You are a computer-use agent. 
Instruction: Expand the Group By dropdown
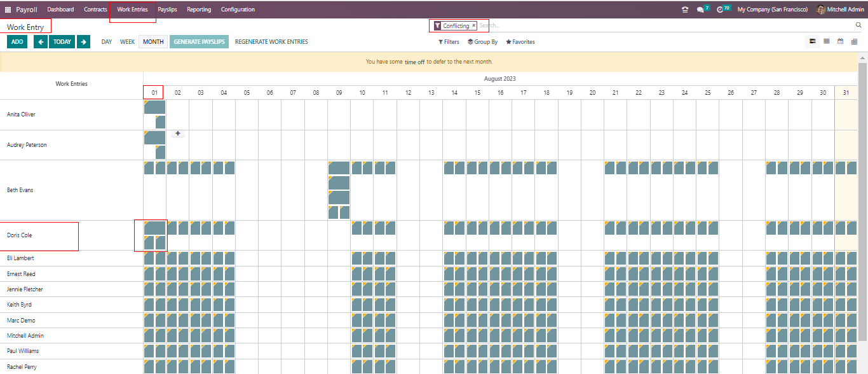click(x=482, y=42)
